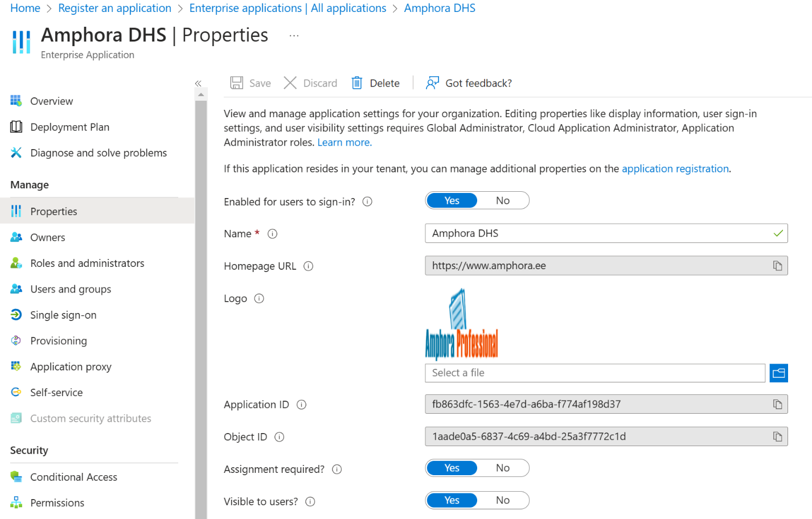Click Roles and administrators icon
The width and height of the screenshot is (812, 519).
point(16,263)
